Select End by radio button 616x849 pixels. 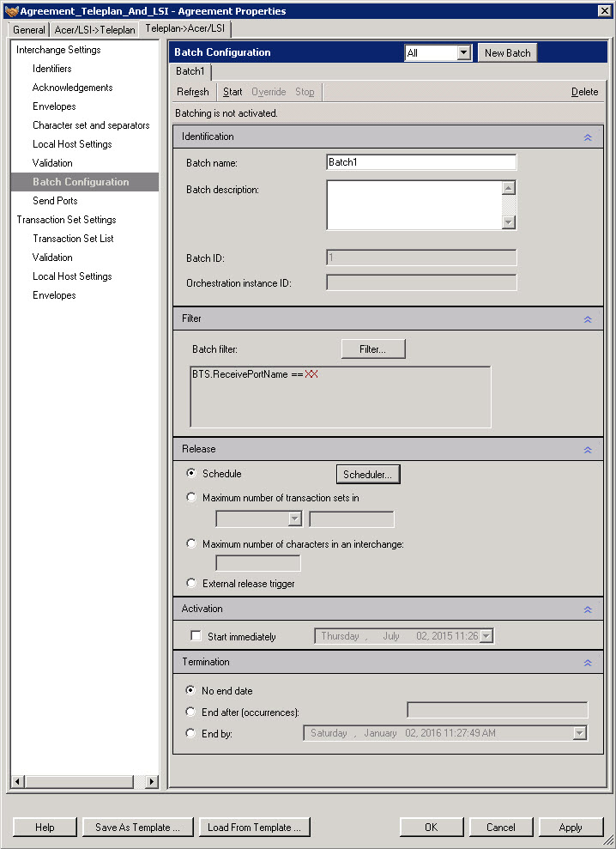(x=190, y=732)
